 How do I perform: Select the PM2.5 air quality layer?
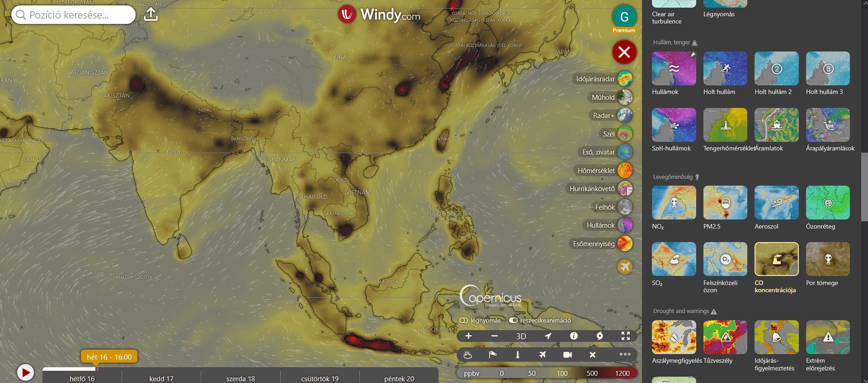[x=725, y=203]
